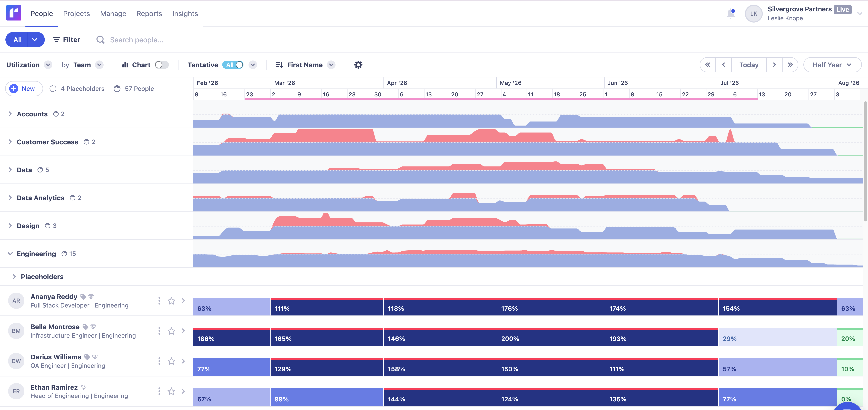Click the Today button

[748, 65]
